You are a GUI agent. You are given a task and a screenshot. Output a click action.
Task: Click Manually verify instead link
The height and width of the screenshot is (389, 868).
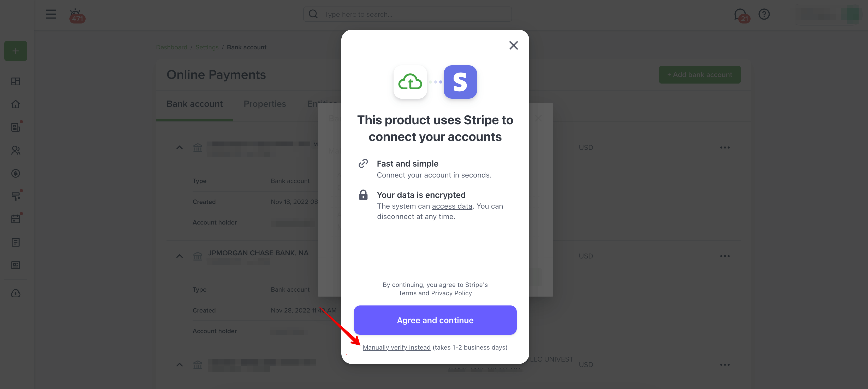(396, 347)
